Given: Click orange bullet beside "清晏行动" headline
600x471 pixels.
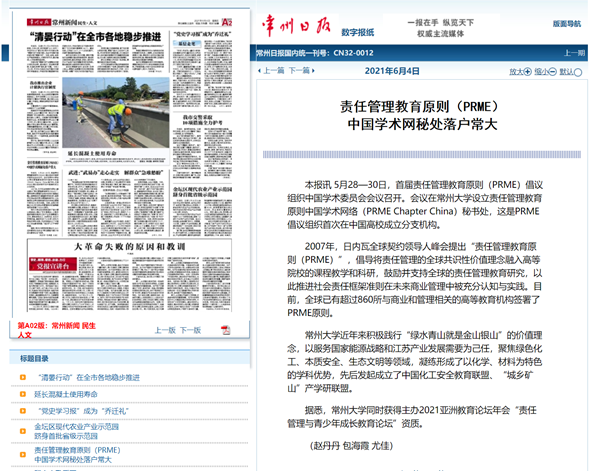Looking at the screenshot, I should [x=24, y=378].
